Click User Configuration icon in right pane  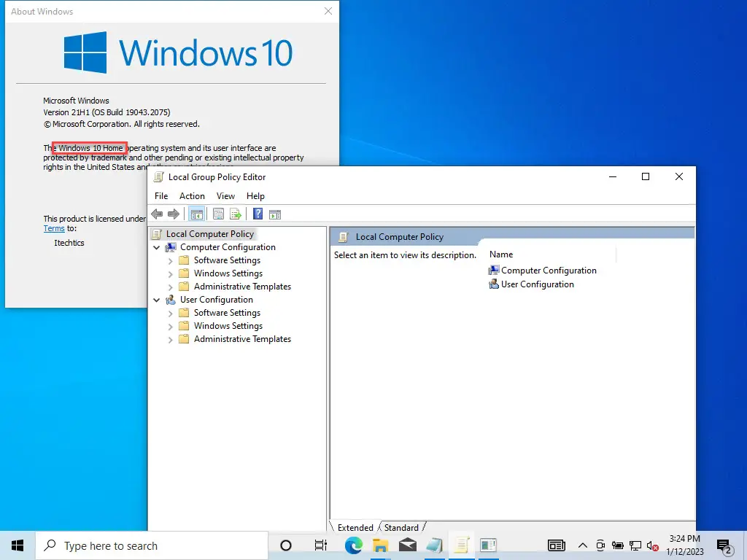(494, 284)
